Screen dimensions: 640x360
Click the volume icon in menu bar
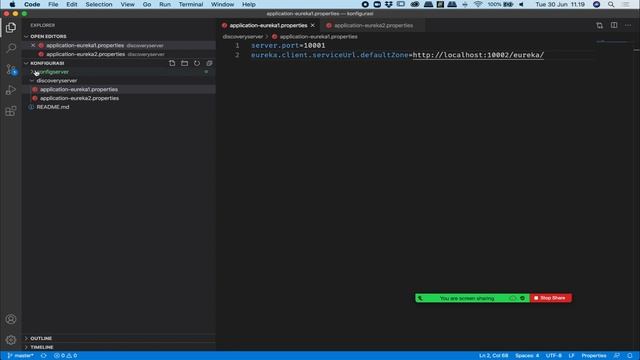click(x=521, y=4)
